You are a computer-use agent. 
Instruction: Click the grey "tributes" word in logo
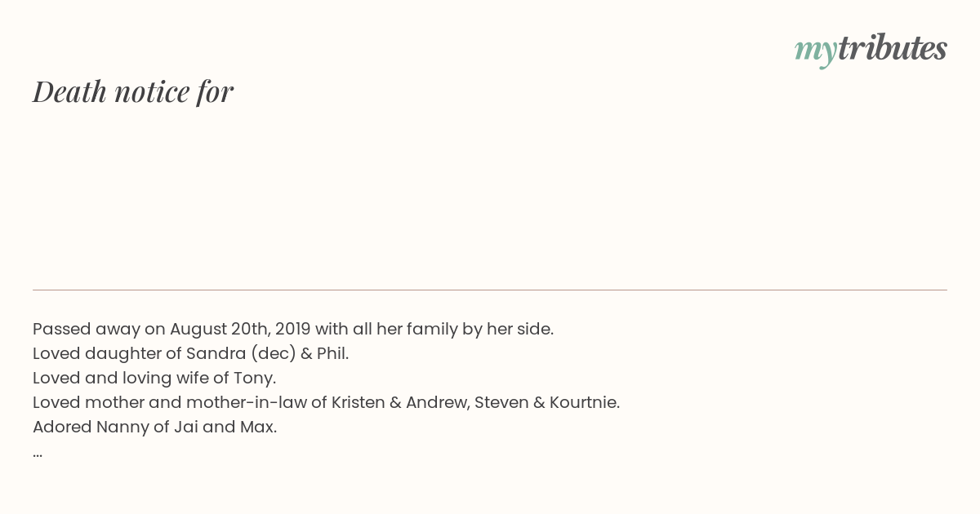893,48
